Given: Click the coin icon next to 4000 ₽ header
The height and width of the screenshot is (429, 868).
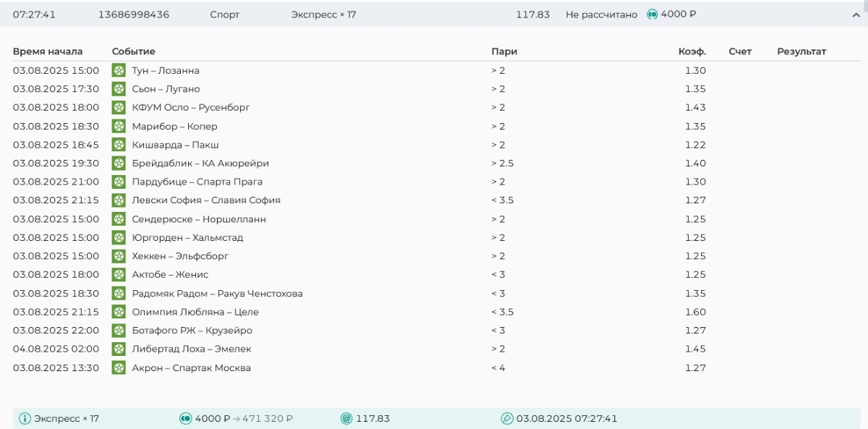Looking at the screenshot, I should point(652,14).
